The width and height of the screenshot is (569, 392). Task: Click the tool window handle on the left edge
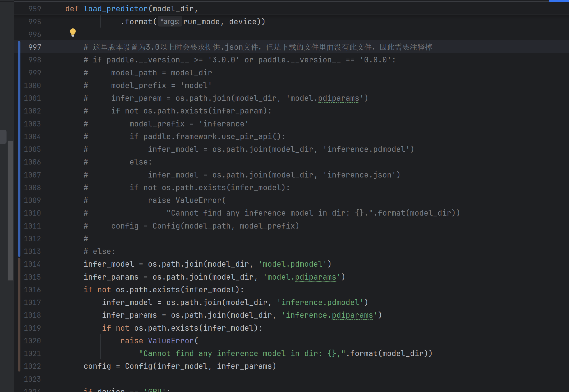[x=3, y=136]
